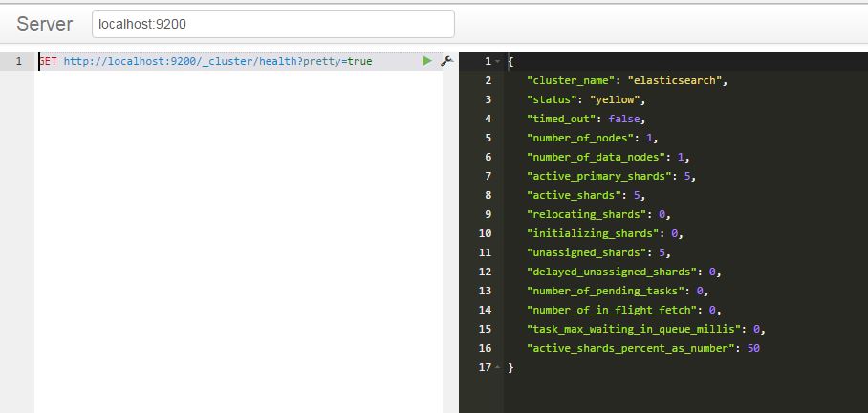Click the "number_of_data_nodes" key
The image size is (868, 413).
[x=597, y=157]
